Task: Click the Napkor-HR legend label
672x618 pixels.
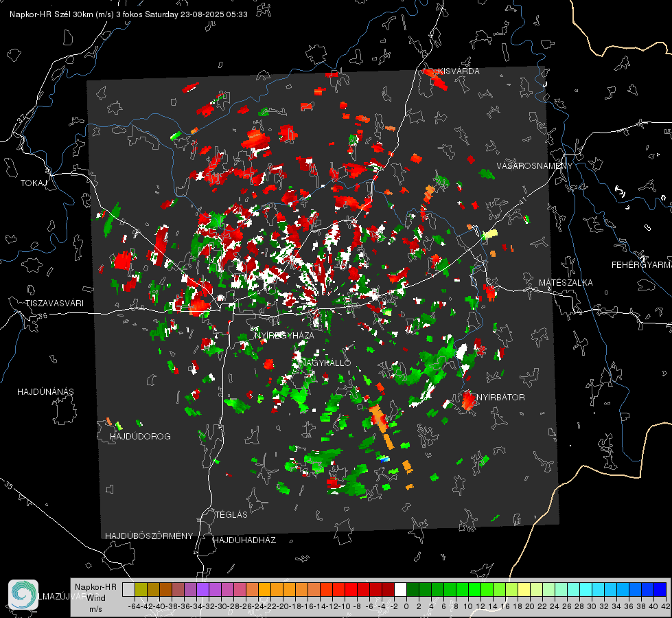Action: (95, 587)
